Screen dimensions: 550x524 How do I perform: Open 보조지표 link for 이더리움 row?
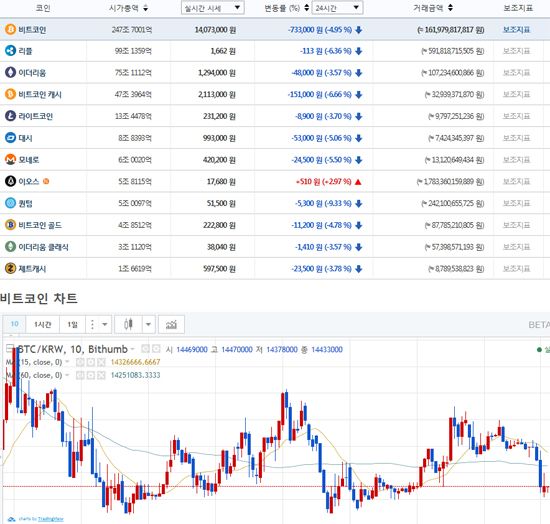(x=516, y=73)
